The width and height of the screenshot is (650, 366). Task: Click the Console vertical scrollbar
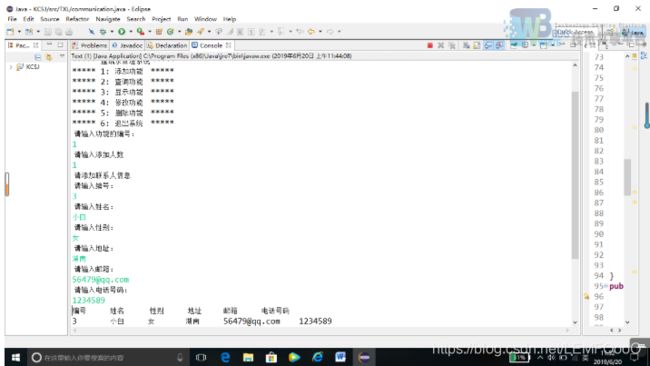(x=575, y=175)
